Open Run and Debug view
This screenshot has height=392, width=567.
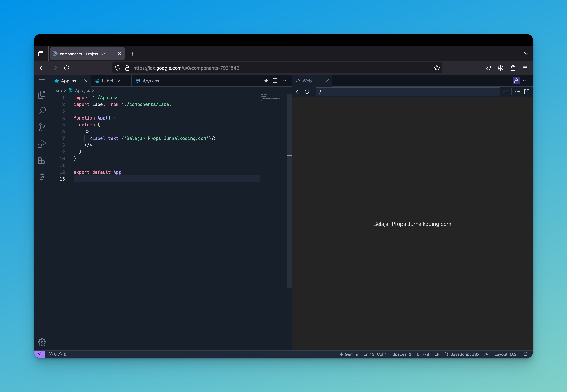42,144
